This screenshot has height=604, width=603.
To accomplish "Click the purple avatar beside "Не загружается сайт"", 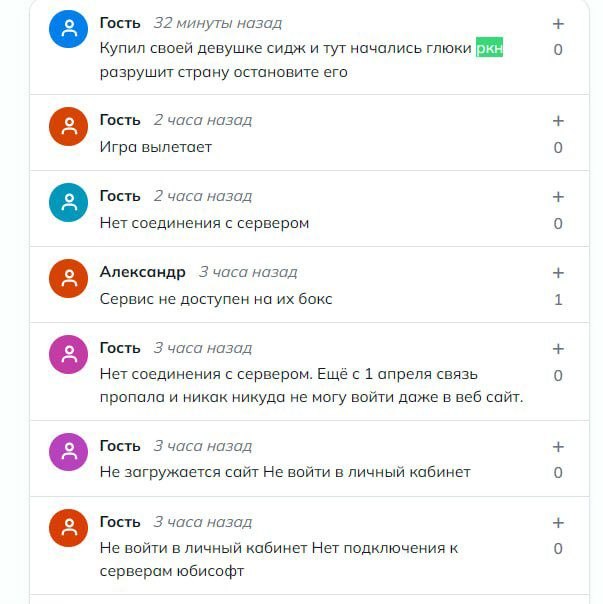I will [69, 452].
